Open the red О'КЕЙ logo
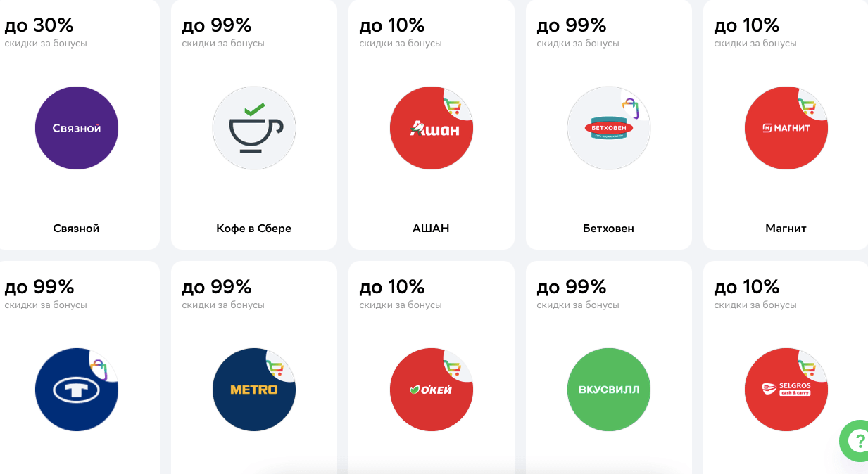 [431, 390]
